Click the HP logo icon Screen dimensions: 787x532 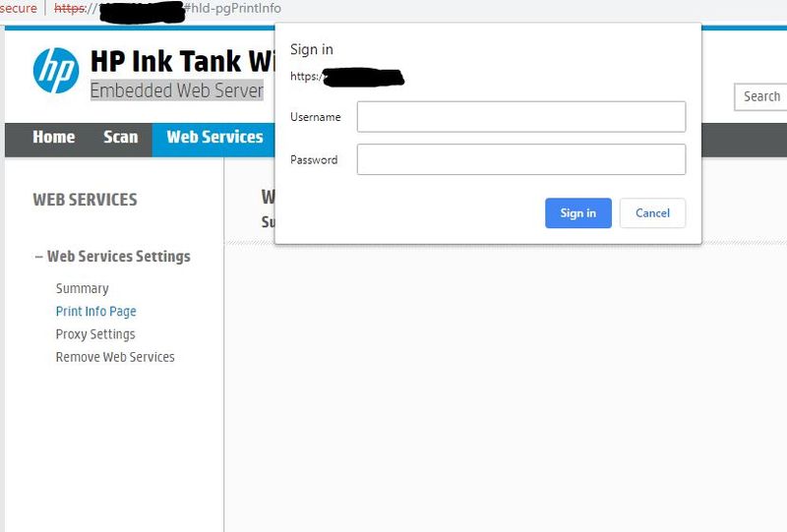point(56,70)
